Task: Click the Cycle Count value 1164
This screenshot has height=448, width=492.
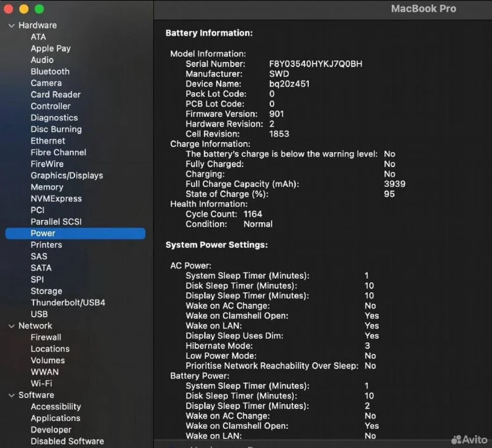Action: 253,214
